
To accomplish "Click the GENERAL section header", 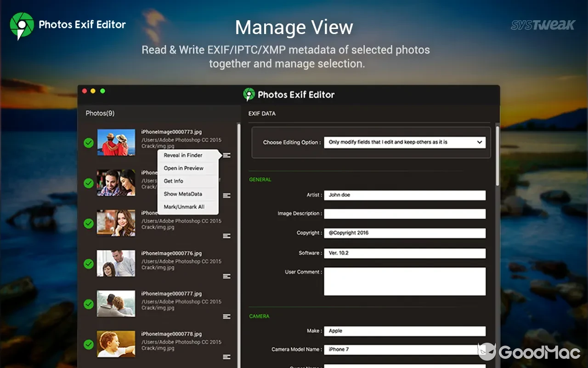I will click(260, 179).
